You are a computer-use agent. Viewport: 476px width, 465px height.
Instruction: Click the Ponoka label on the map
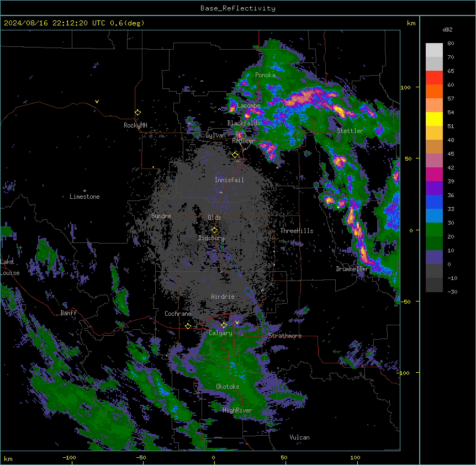265,75
